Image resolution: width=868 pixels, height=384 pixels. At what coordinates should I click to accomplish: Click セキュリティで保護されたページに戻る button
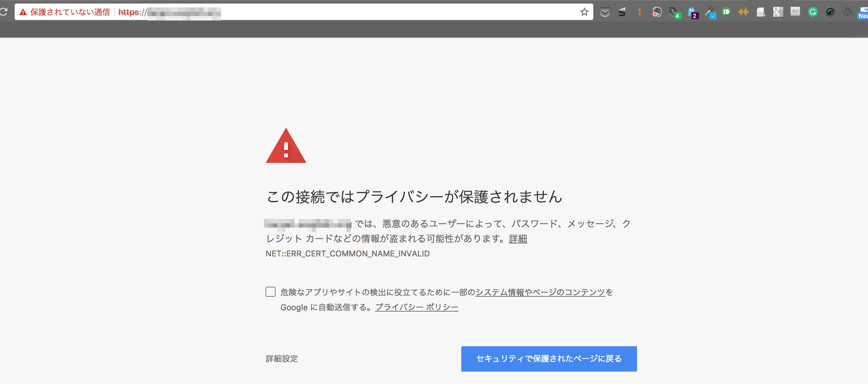[549, 358]
